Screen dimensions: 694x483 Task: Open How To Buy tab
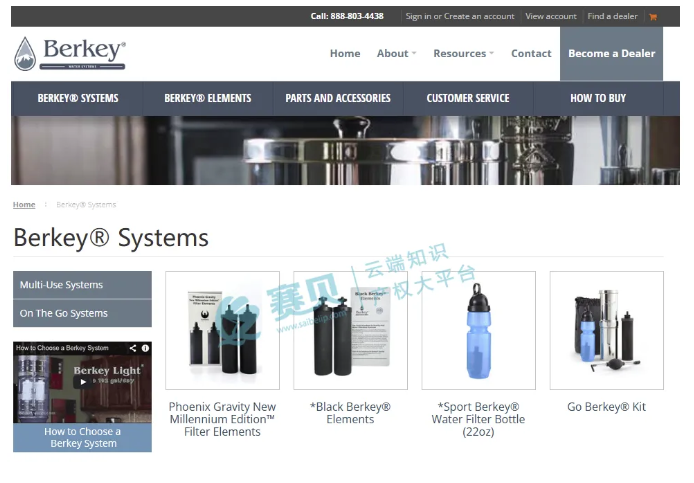[x=598, y=98]
